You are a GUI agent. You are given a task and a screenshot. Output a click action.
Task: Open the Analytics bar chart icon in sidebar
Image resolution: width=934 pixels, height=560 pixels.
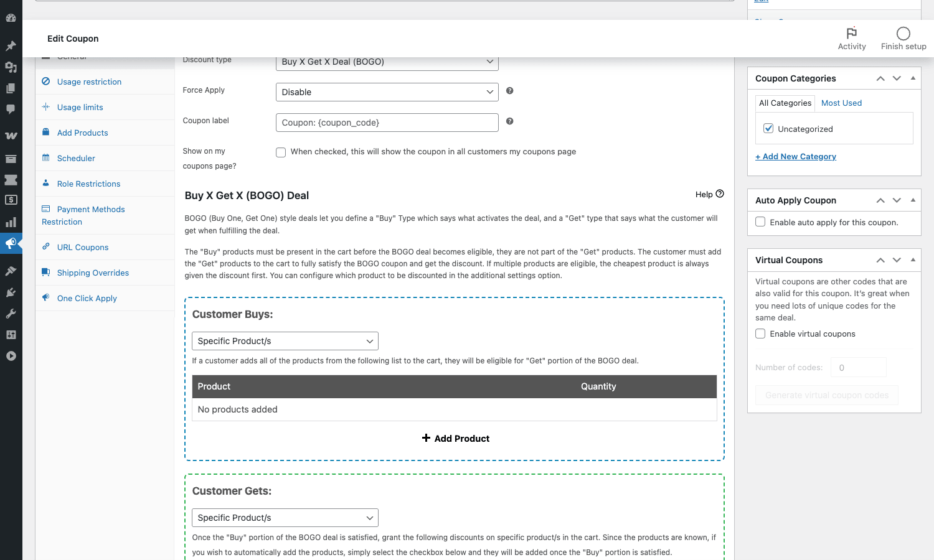(x=11, y=222)
